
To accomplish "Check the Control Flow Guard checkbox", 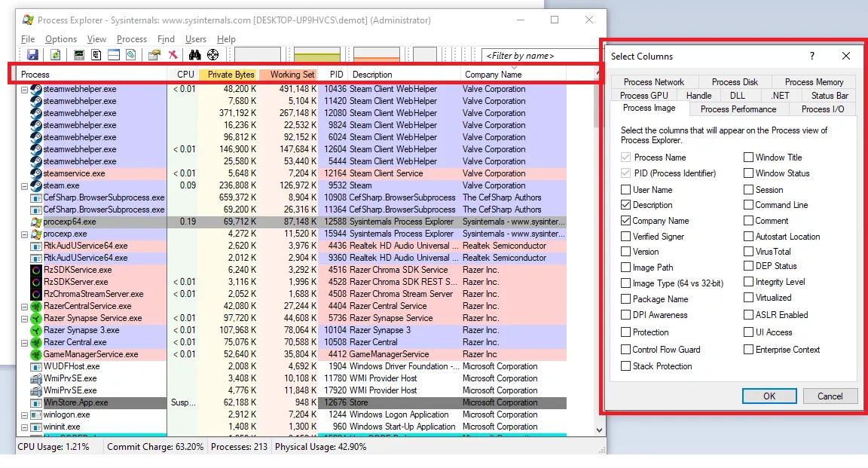I will click(625, 350).
